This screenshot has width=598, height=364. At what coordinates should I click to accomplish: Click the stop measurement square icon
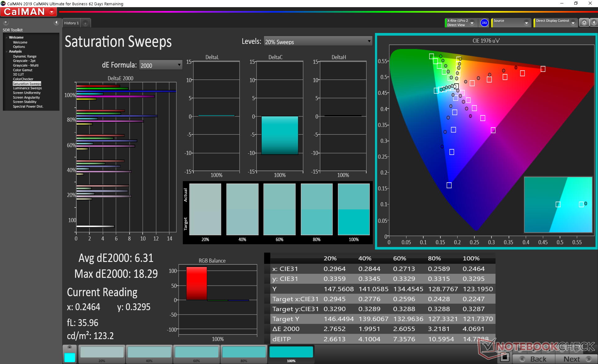click(x=505, y=357)
